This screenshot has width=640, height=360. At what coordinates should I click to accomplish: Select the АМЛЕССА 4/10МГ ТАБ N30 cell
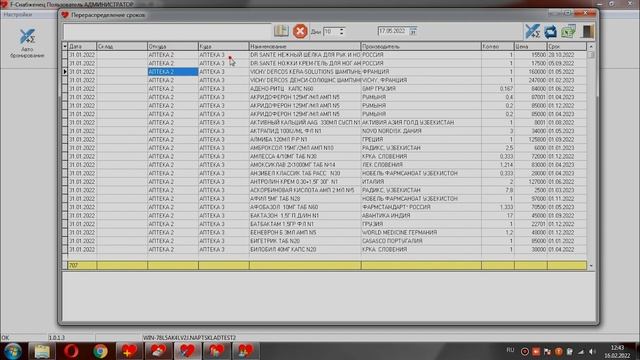(305, 156)
